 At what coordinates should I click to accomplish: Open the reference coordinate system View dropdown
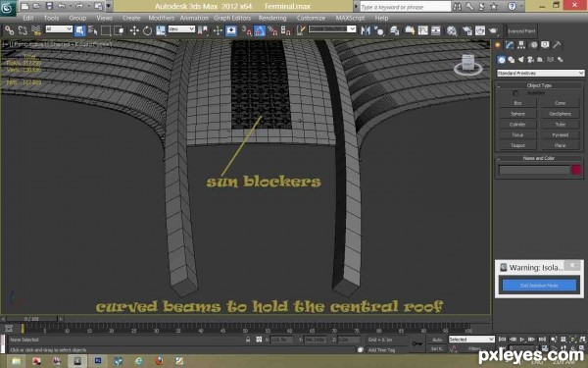pos(181,28)
